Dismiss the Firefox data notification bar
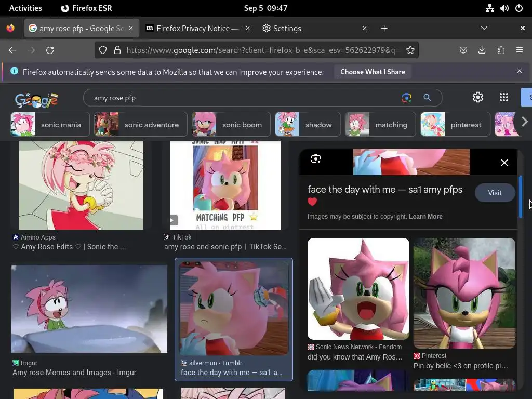 (x=520, y=71)
